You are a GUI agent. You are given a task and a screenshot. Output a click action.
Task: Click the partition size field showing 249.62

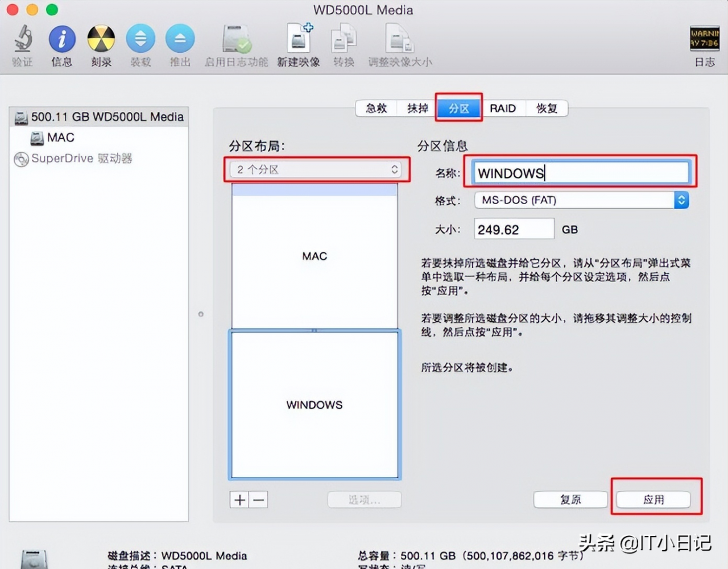click(514, 229)
